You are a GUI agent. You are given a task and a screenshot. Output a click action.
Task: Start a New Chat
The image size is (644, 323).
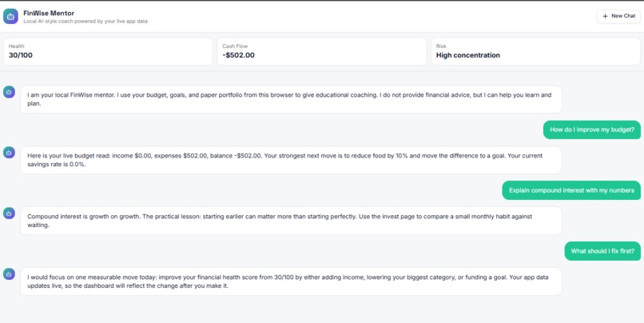(x=618, y=16)
